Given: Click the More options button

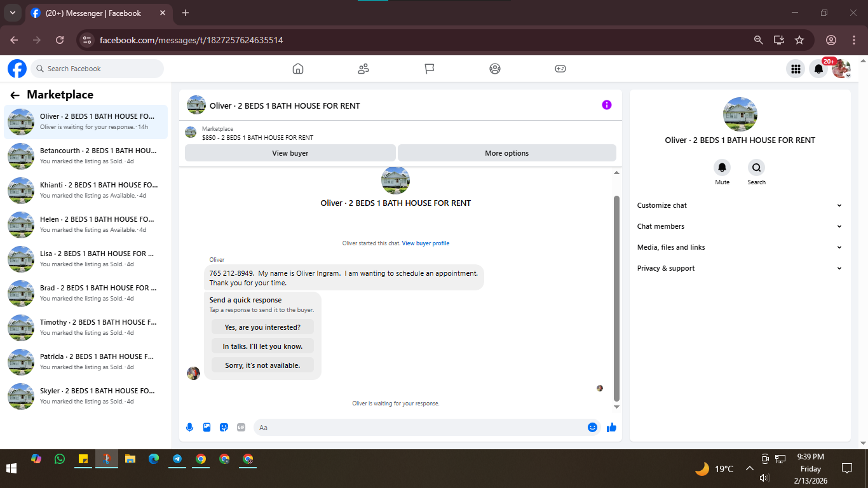Looking at the screenshot, I should point(506,153).
